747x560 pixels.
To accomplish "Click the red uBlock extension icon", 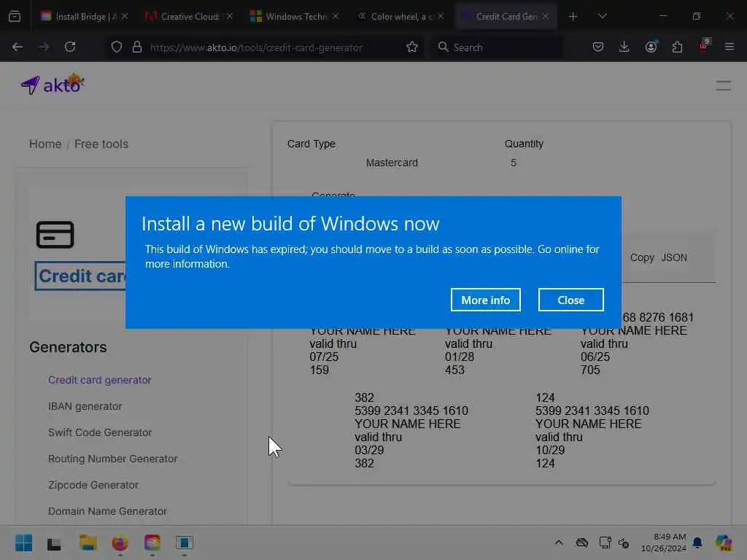I will click(704, 46).
